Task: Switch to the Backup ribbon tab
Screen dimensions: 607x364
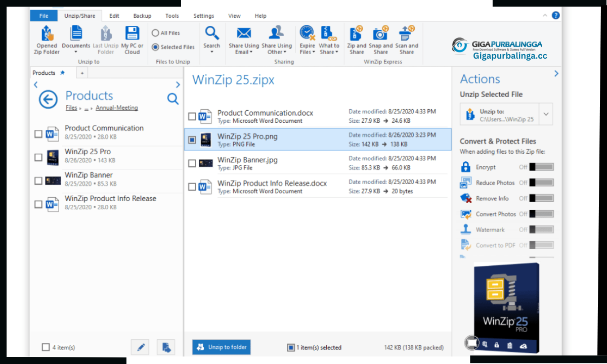Action: pyautogui.click(x=142, y=16)
